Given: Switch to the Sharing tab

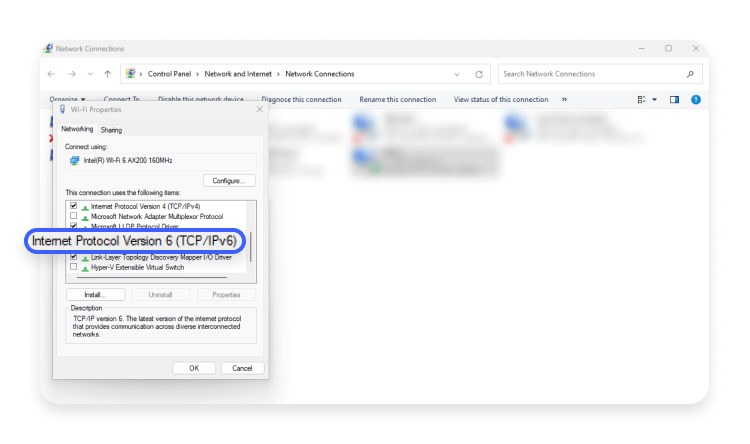Looking at the screenshot, I should click(x=111, y=130).
